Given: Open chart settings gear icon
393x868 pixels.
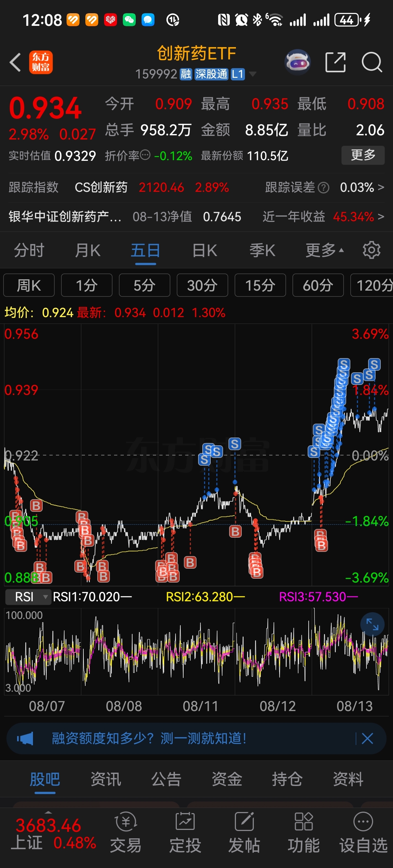Looking at the screenshot, I should tap(371, 250).
